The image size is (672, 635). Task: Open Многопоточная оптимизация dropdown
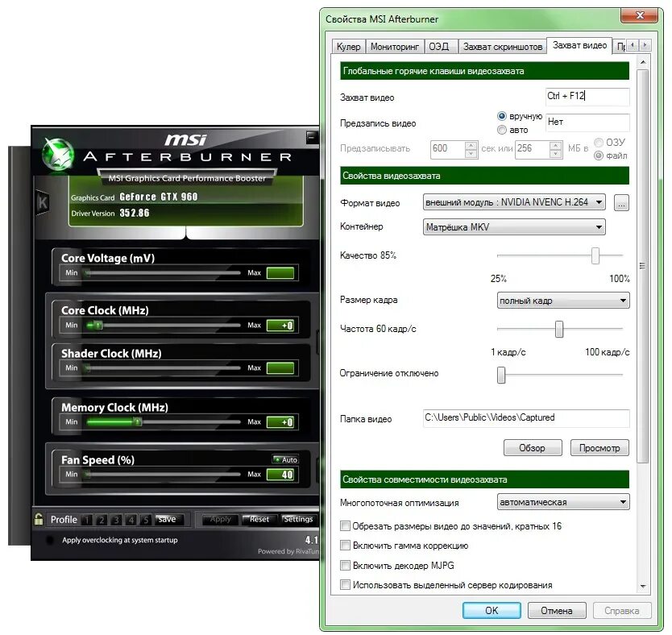point(563,502)
